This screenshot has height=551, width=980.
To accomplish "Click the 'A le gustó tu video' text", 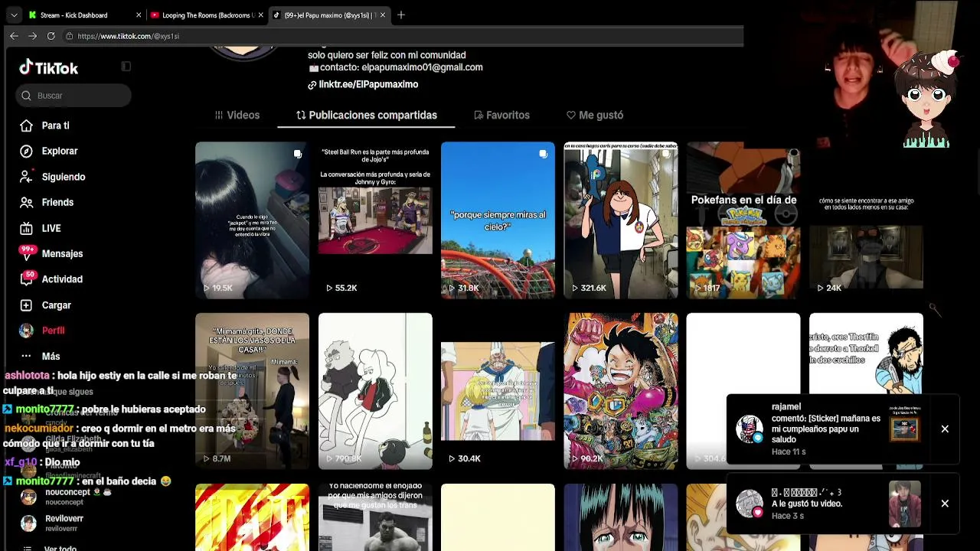I will coord(807,504).
